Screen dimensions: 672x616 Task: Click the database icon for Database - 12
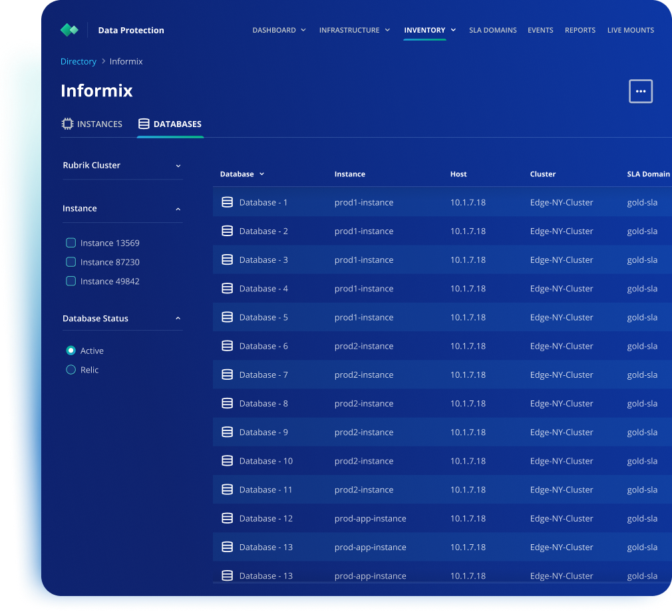tap(228, 518)
